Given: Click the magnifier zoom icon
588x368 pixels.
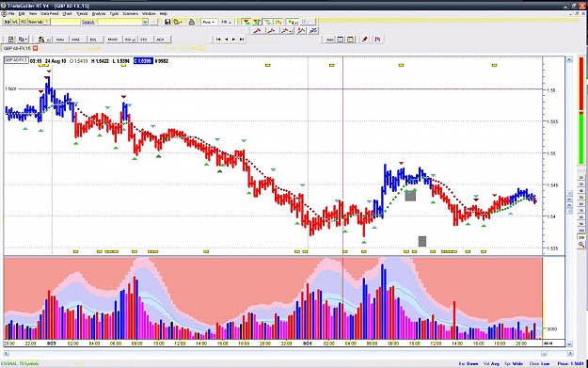Looking at the screenshot, I should tap(581, 245).
